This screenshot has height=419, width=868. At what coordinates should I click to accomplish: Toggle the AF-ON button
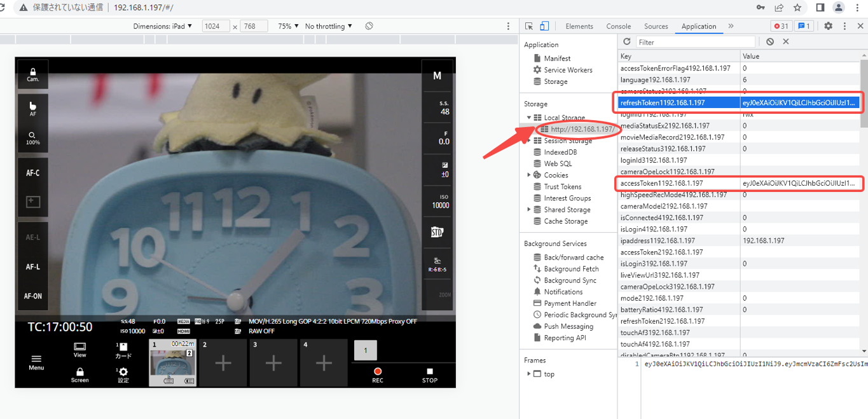pyautogui.click(x=33, y=296)
